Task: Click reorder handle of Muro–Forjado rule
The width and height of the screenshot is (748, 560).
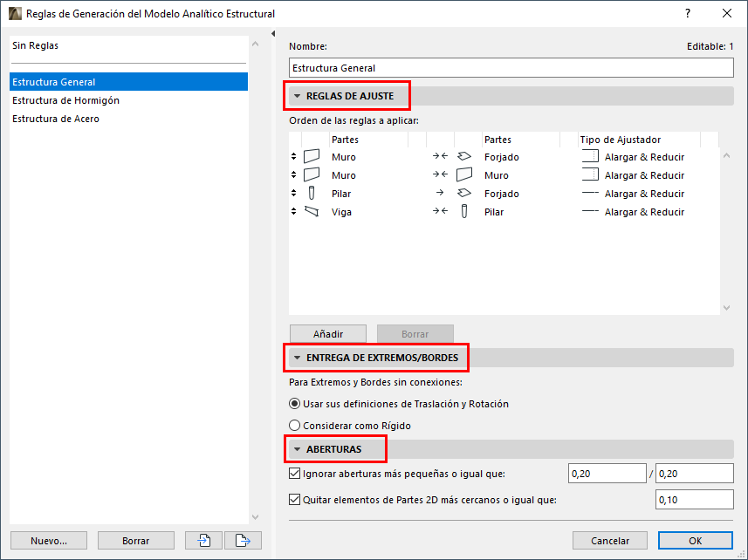Action: (294, 156)
